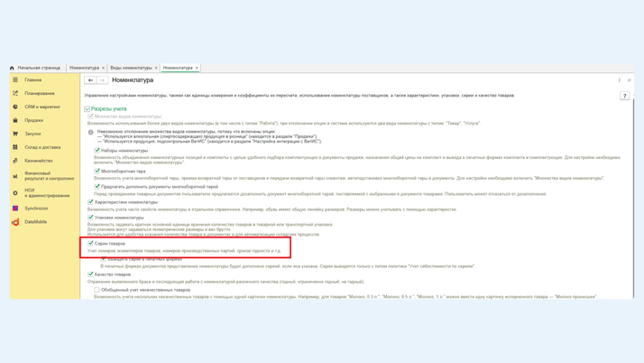644x363 pixels.
Task: Close the Виды номенклатуры tab
Action: pos(156,68)
